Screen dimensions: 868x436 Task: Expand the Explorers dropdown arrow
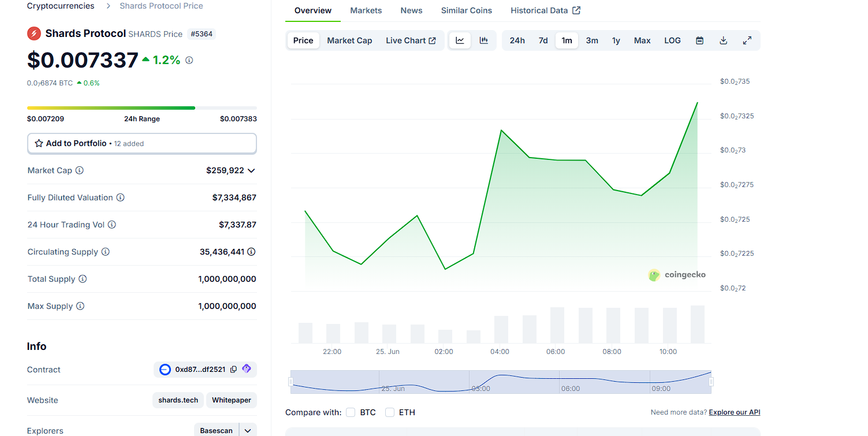click(248, 431)
